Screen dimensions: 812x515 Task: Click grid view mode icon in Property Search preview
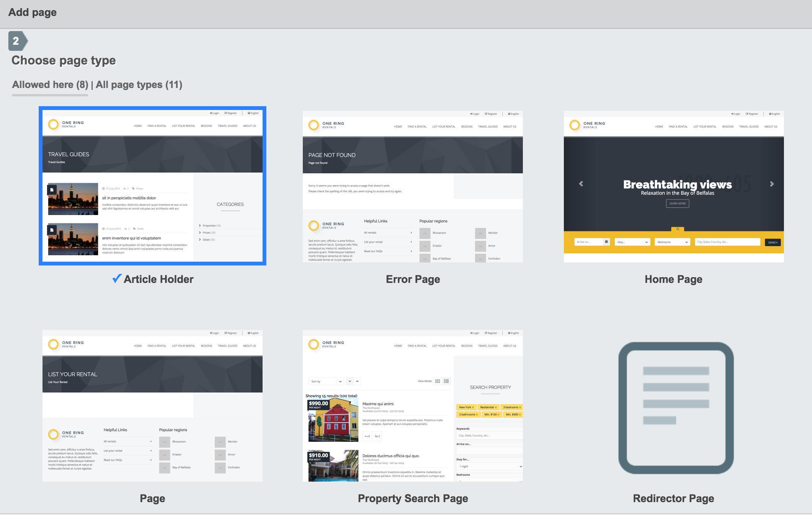click(437, 381)
